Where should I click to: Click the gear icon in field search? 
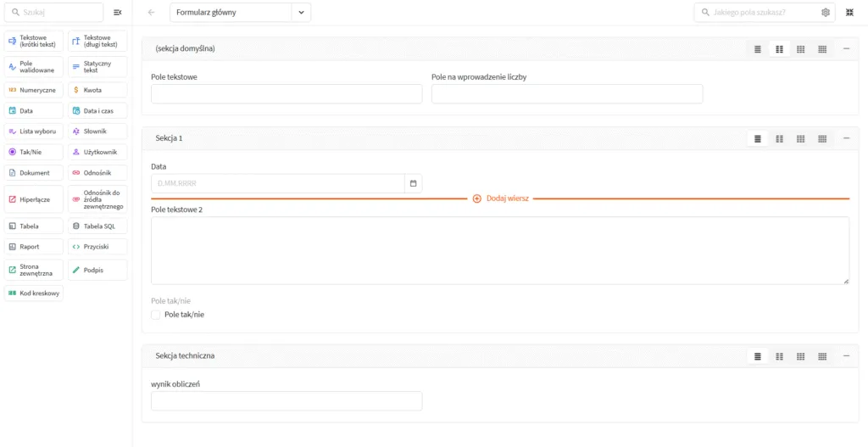[x=826, y=12]
